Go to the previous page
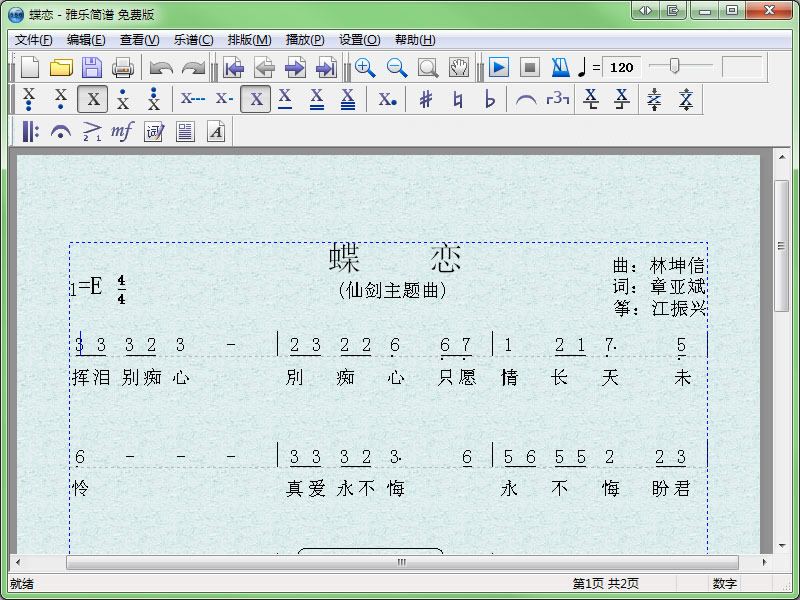Viewport: 800px width, 600px height. 264,67
